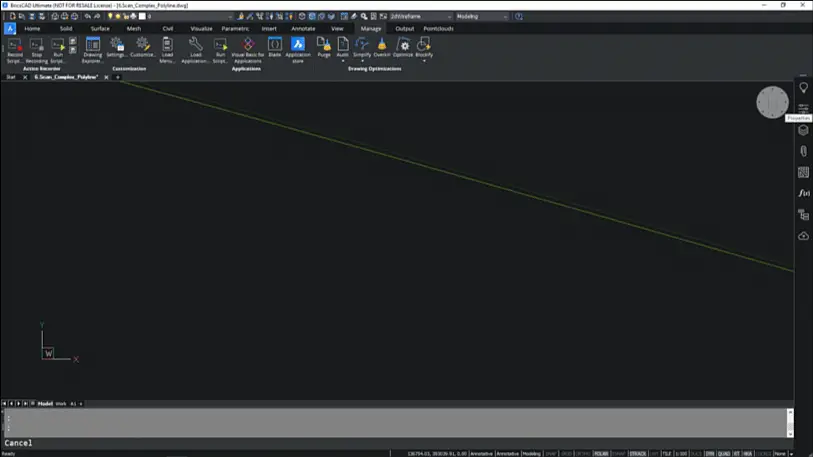Close the 6.Scan_Complex_Polyline tab
This screenshot has height=457, width=813.
pyautogui.click(x=106, y=77)
